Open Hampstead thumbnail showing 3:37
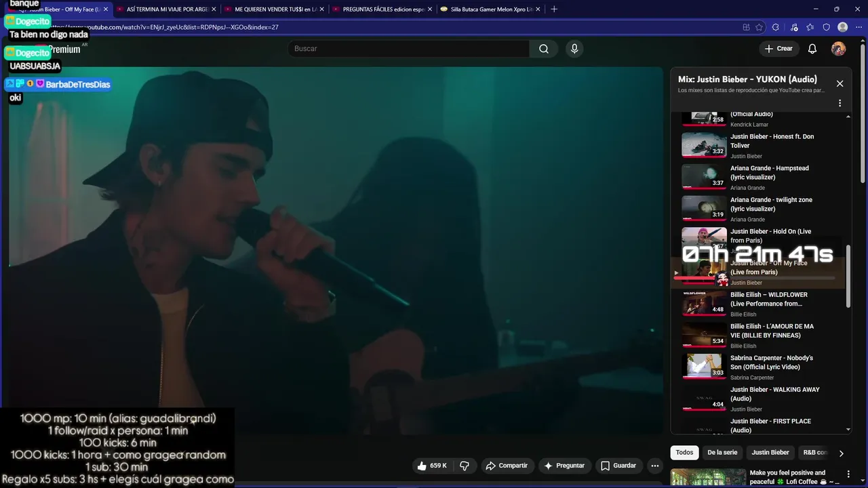 click(x=704, y=177)
